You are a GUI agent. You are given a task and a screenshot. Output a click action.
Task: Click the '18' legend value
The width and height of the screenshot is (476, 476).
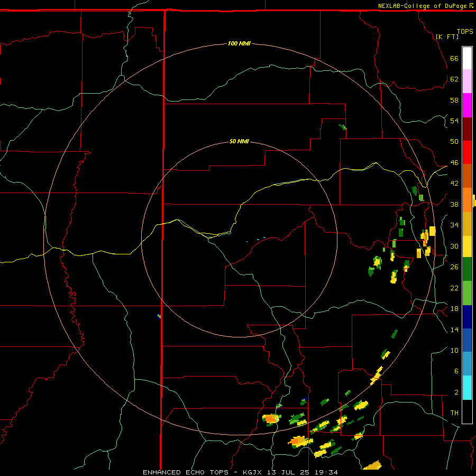454,309
